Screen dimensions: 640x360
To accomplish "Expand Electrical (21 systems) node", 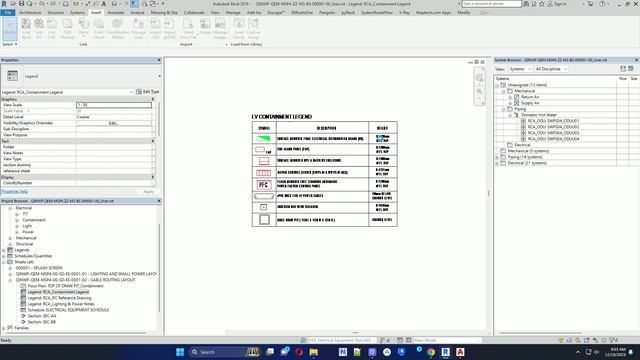I will click(x=497, y=163).
